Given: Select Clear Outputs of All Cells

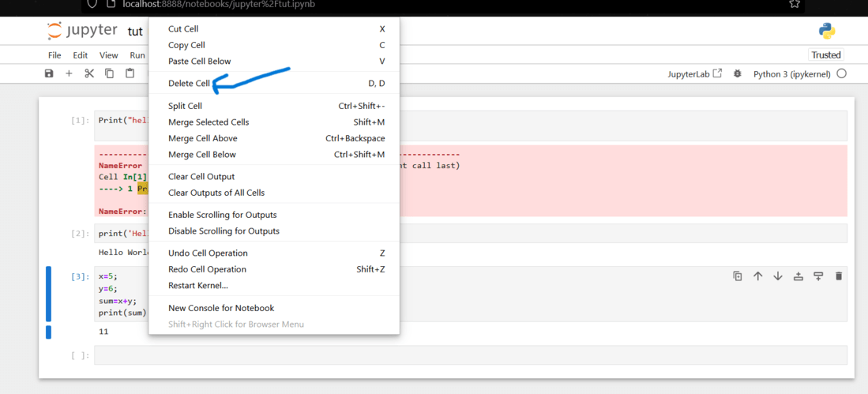Looking at the screenshot, I should point(274,193).
